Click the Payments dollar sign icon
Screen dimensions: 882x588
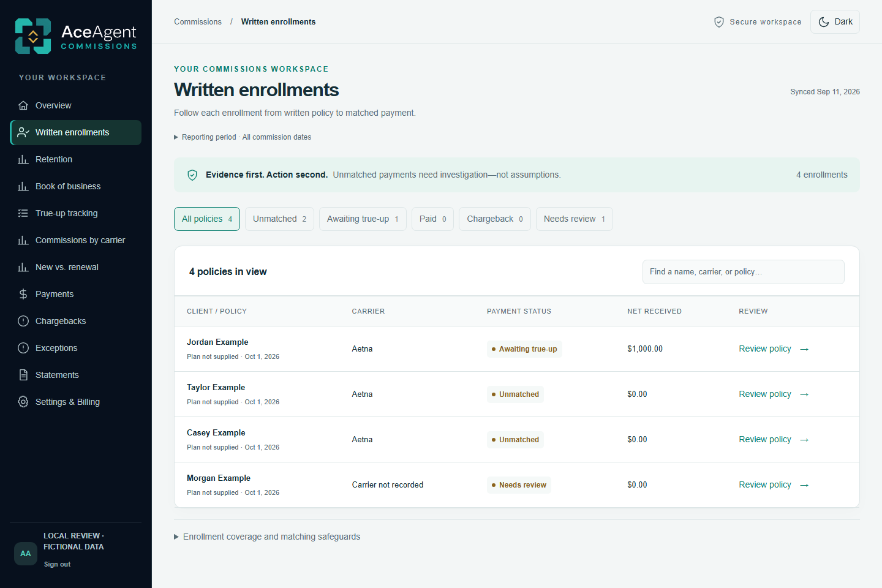23,294
